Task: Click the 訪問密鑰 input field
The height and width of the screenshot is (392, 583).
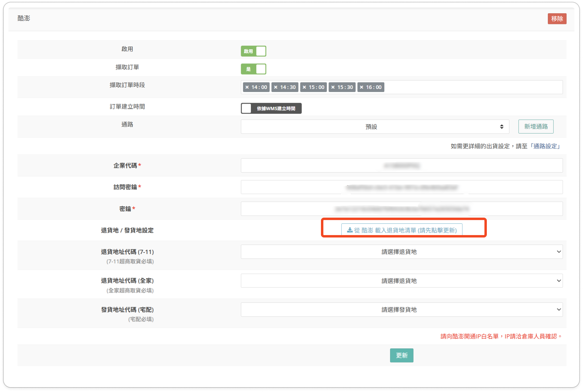Action: tap(401, 187)
